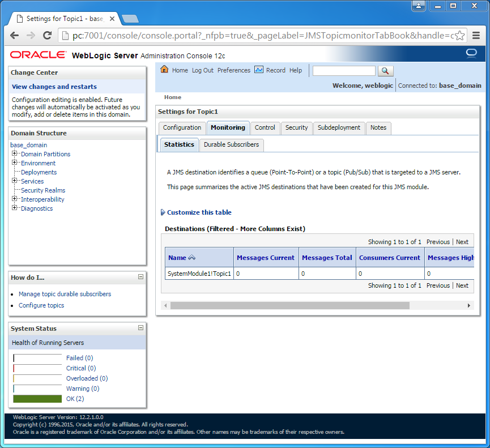This screenshot has height=448, width=490.
Task: Open the Help link
Action: [295, 70]
